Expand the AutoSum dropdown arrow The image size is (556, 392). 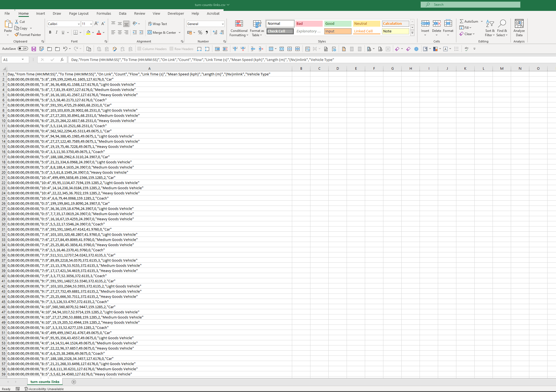click(482, 21)
